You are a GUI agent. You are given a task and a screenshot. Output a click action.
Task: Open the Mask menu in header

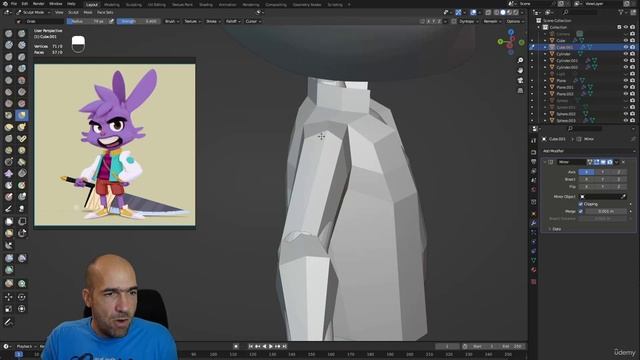(x=88, y=13)
